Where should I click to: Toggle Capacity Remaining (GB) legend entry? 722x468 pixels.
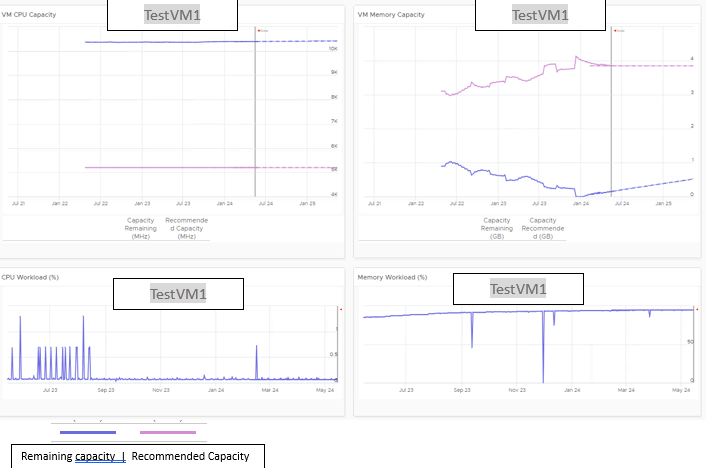pos(497,228)
